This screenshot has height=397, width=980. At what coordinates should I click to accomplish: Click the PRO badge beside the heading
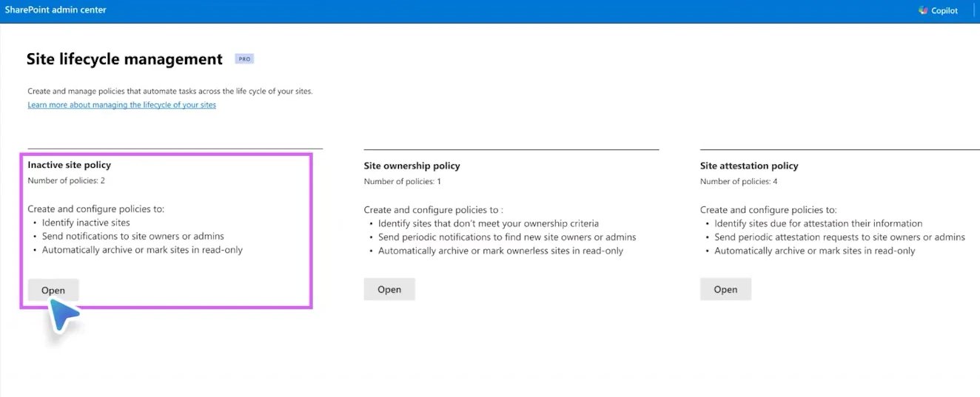point(244,59)
